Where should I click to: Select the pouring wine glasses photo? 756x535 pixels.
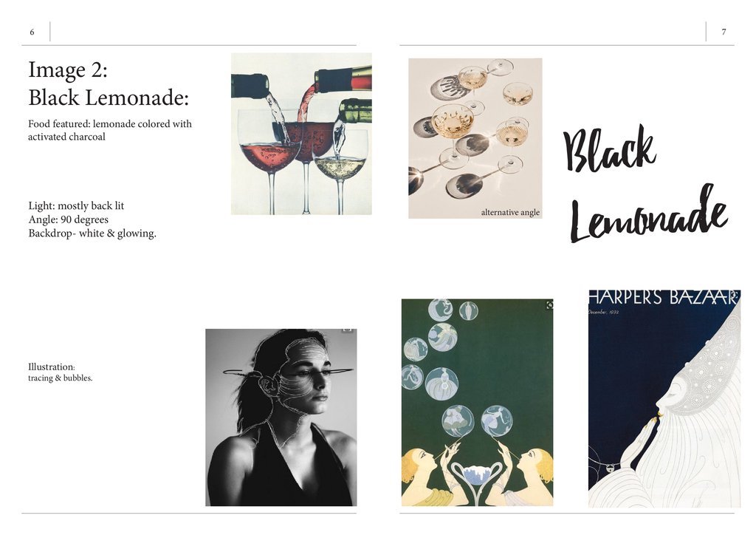coord(301,134)
